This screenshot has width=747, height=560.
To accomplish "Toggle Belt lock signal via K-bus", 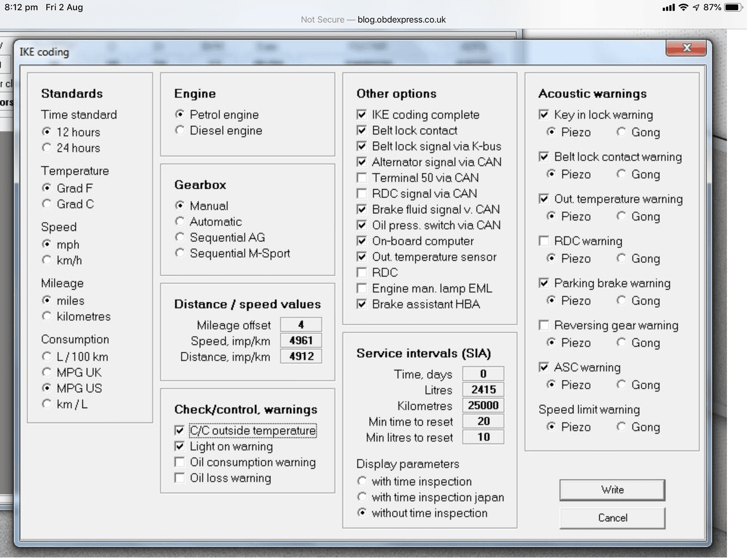I will pyautogui.click(x=361, y=146).
